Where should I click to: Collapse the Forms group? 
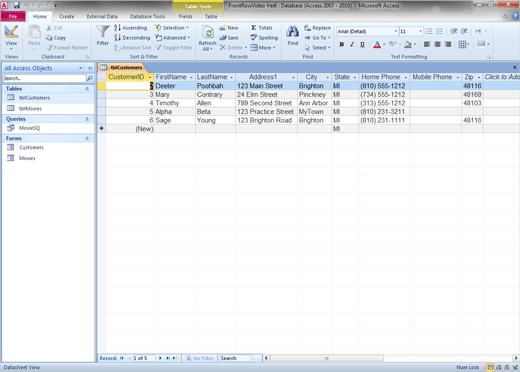tap(87, 138)
